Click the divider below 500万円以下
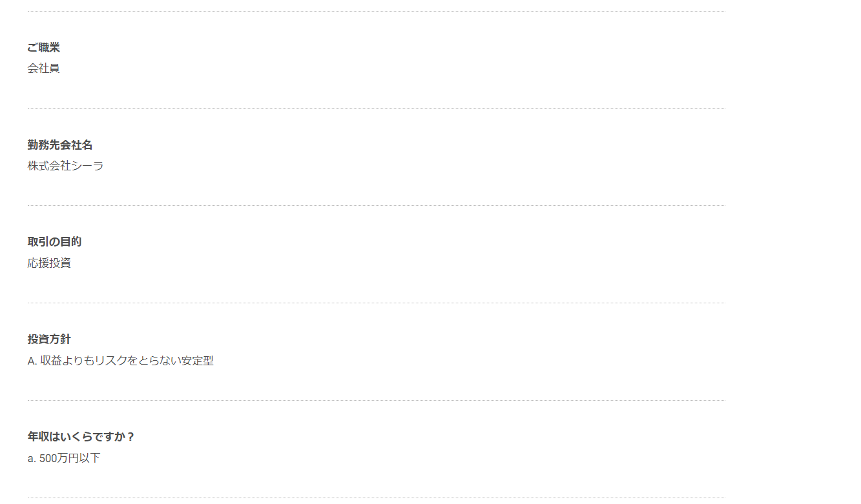Screen dimensions: 861x504 point(377,498)
